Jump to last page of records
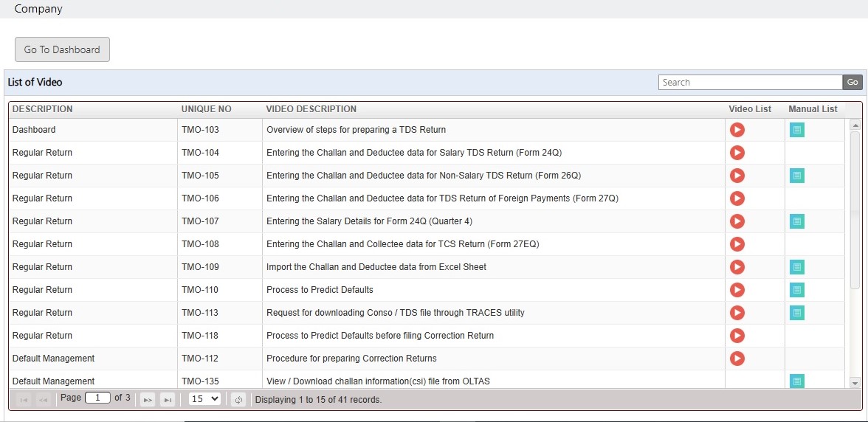 click(x=167, y=399)
